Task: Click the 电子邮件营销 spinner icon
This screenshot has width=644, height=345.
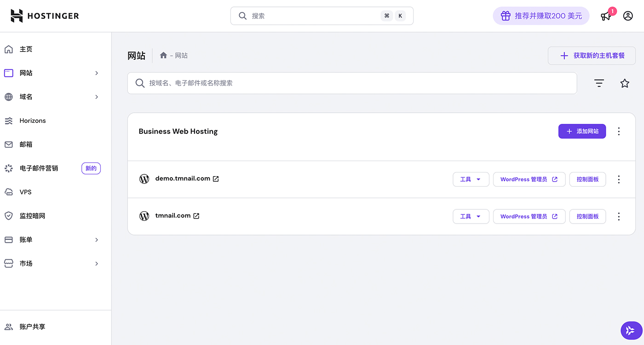Action: tap(8, 168)
